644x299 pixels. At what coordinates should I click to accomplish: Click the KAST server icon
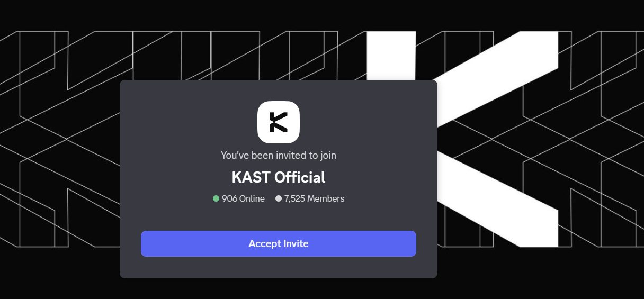click(279, 122)
